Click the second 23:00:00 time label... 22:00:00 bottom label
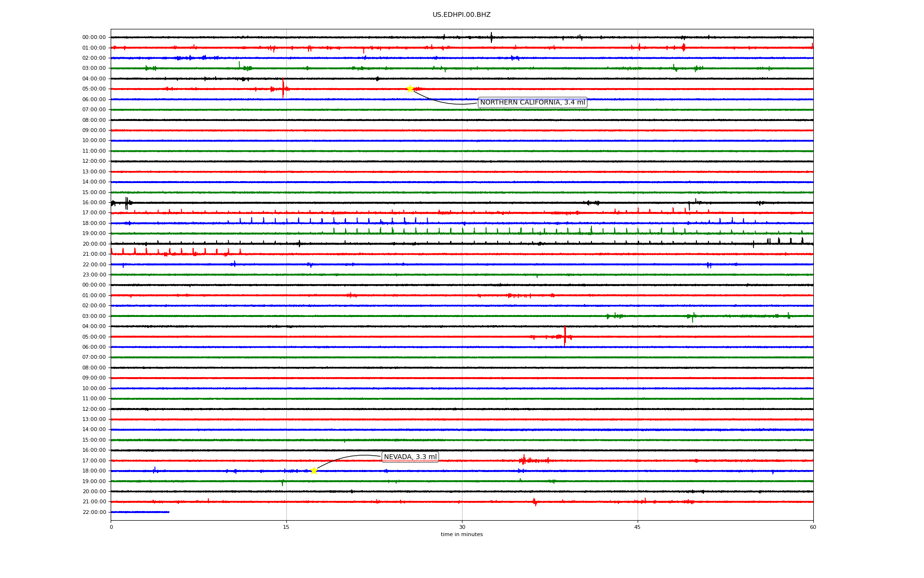Image resolution: width=924 pixels, height=578 pixels. 94,512
